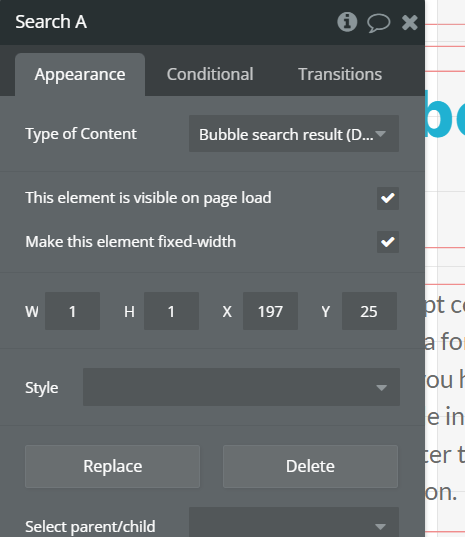Select the Y position field

369,311
